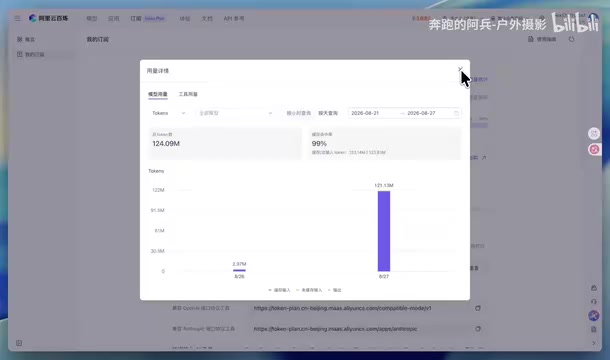
Task: Edit the end date 2026-08-27
Action: coord(421,113)
